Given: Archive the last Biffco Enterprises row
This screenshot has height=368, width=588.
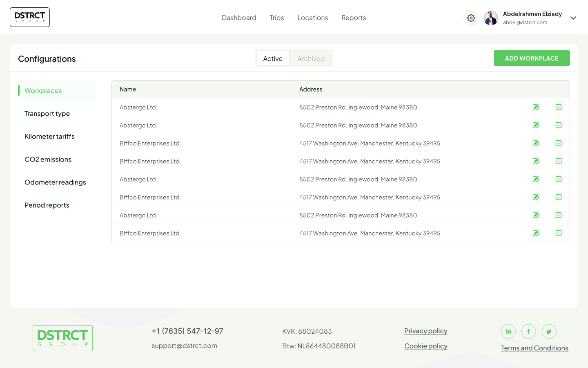Looking at the screenshot, I should click(559, 233).
